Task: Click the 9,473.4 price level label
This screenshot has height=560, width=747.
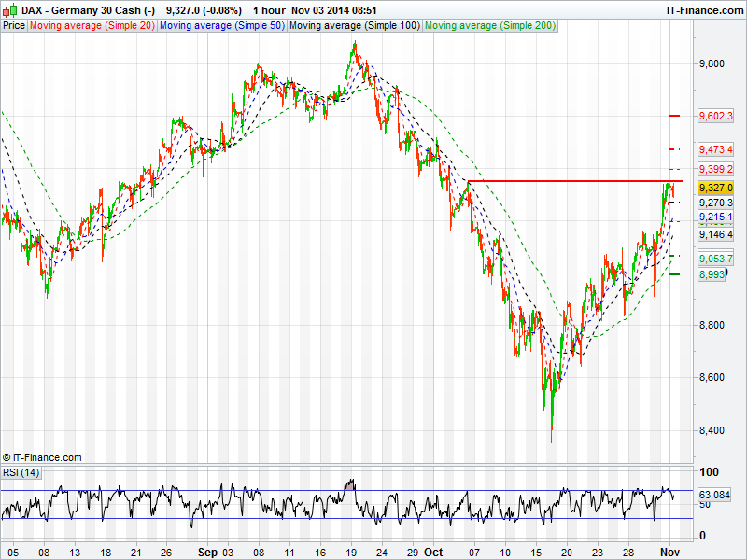Action: click(x=715, y=149)
